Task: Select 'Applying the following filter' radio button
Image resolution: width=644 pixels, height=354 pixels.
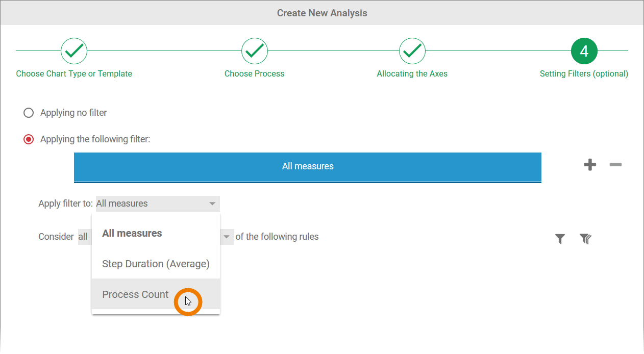Action: (29, 139)
